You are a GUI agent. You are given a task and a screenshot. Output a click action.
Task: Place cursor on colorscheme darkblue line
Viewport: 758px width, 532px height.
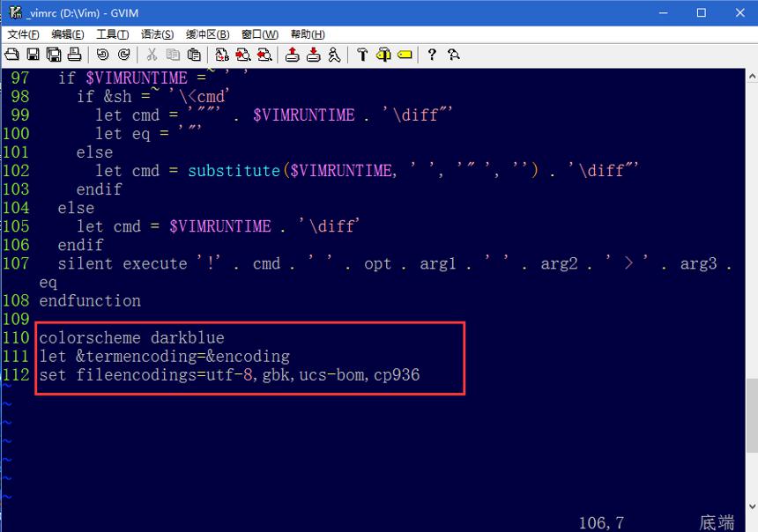coord(131,337)
